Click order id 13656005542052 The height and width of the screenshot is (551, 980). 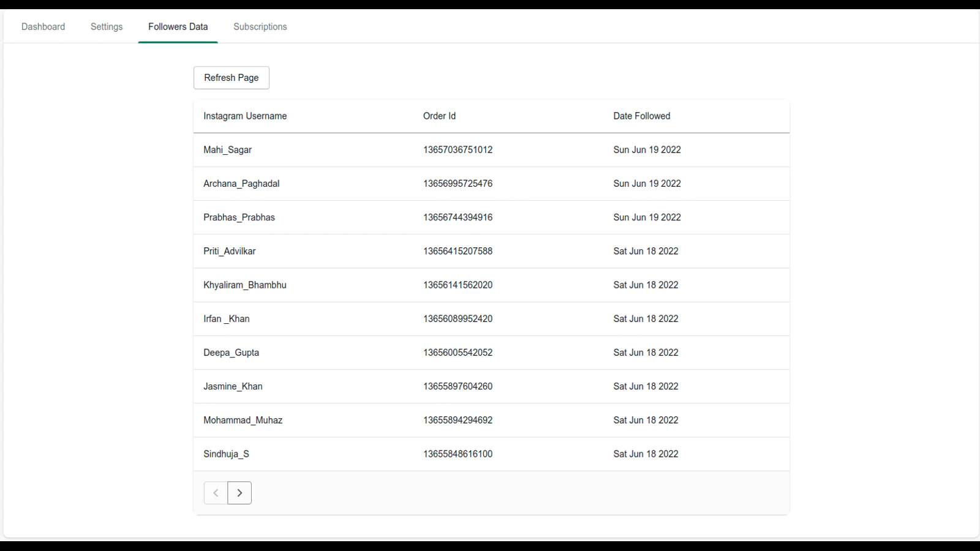[x=458, y=353]
